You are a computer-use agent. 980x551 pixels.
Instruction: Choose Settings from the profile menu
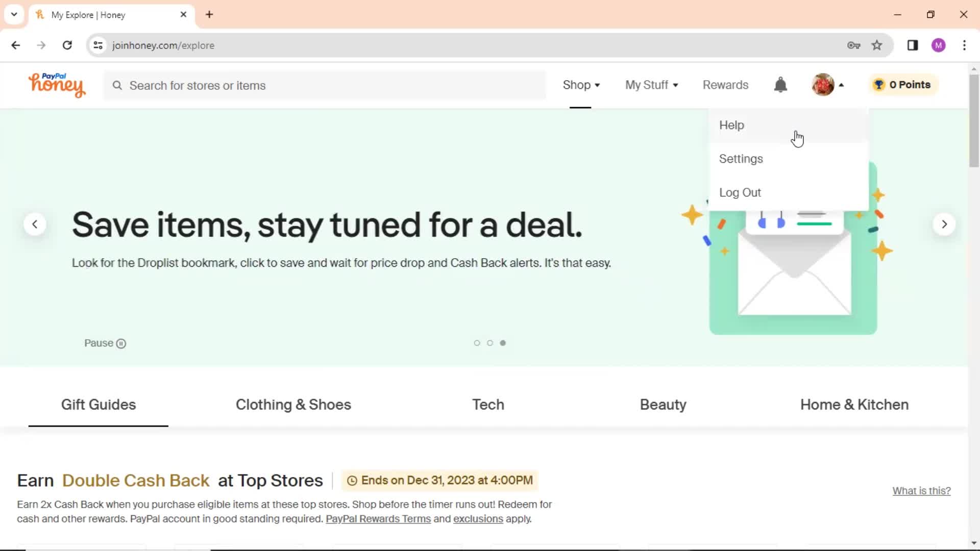click(789, 159)
